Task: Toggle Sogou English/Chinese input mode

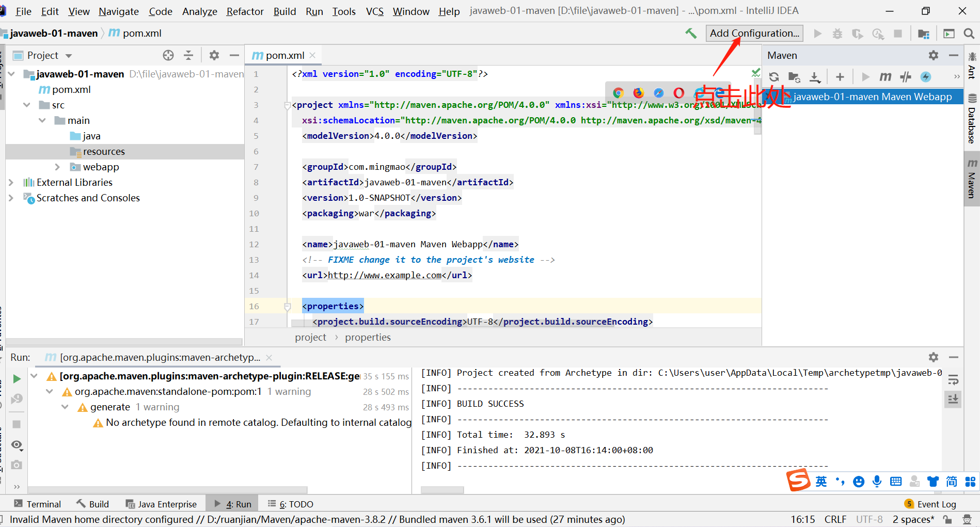Action: click(821, 482)
